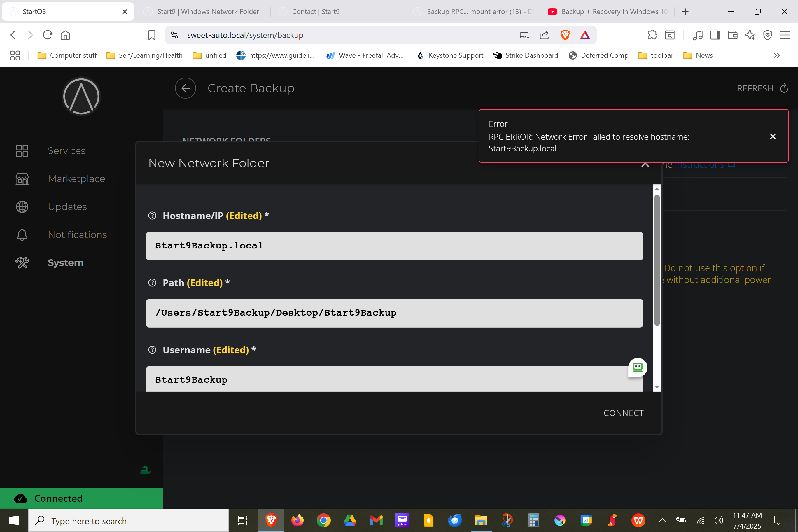Click the CONNECT button
Viewport: 798px width, 532px height.
tap(623, 413)
